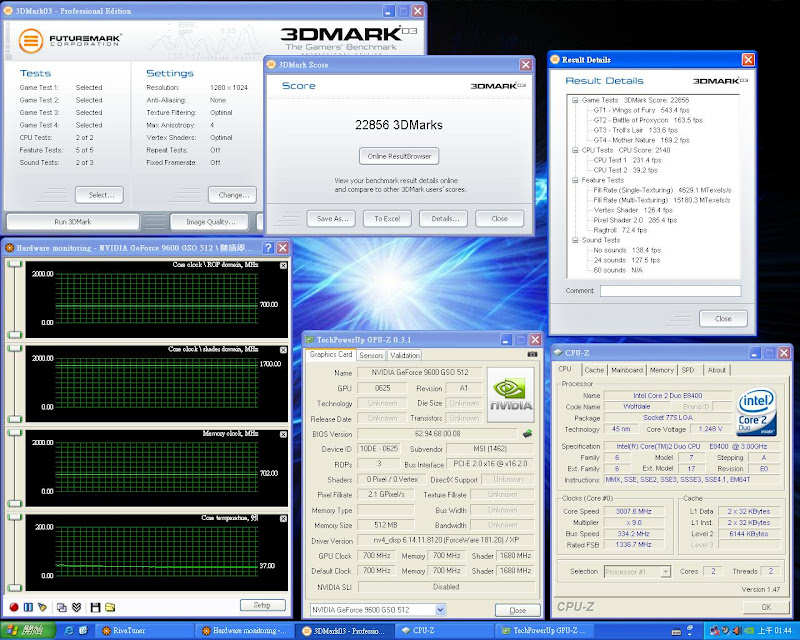Detach the Core temperature graph

coord(283,519)
